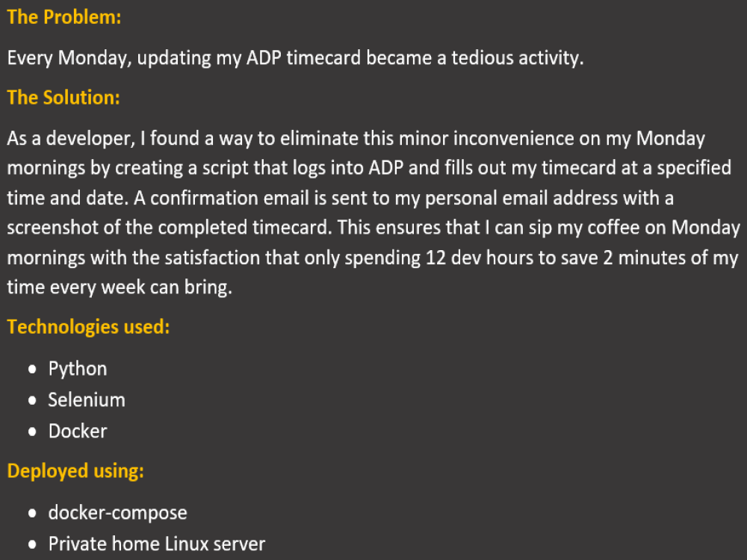Click the phrase '12 dev hours'
Image resolution: width=747 pixels, height=560 pixels.
[x=480, y=258]
